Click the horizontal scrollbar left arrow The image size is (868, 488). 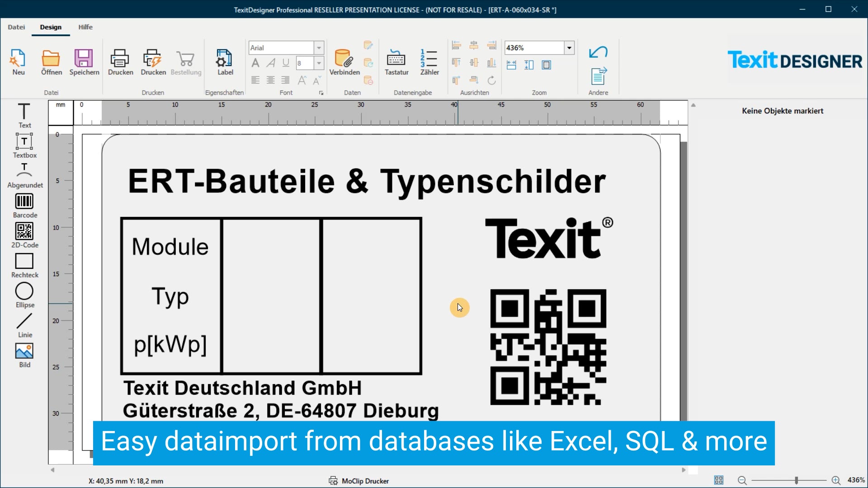(x=52, y=470)
